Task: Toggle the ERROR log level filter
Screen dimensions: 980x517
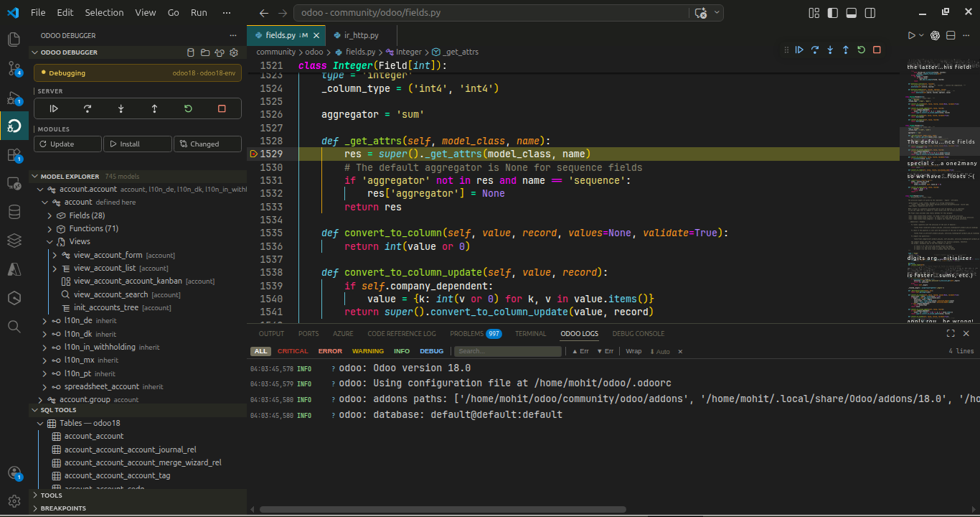Action: coord(330,351)
